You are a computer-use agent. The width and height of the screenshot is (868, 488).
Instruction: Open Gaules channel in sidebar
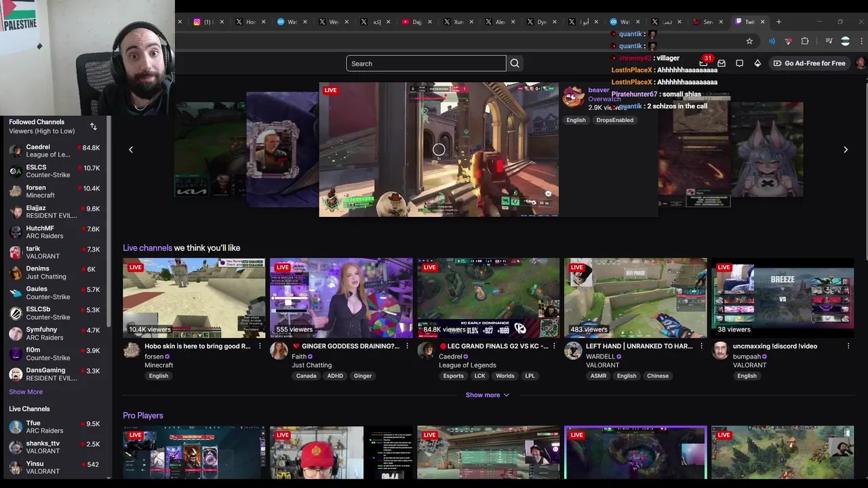pos(54,293)
